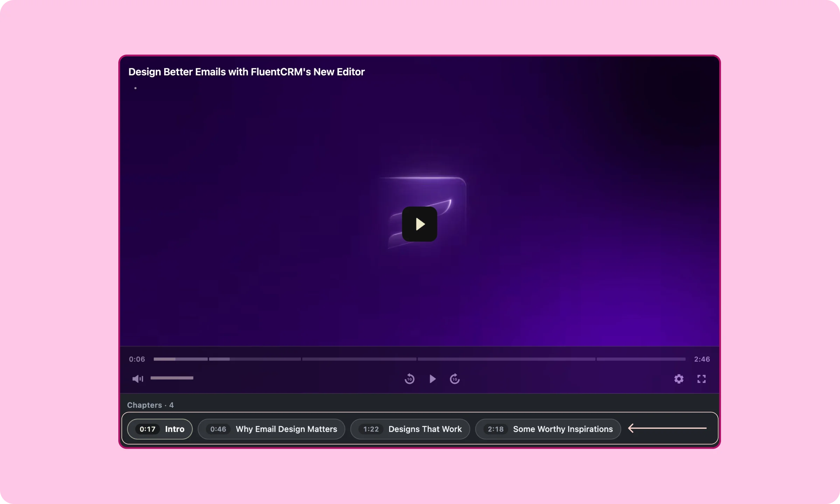Jump to Some Worthy Inspirations chapter
Screen dimensions: 840x504
coord(548,429)
